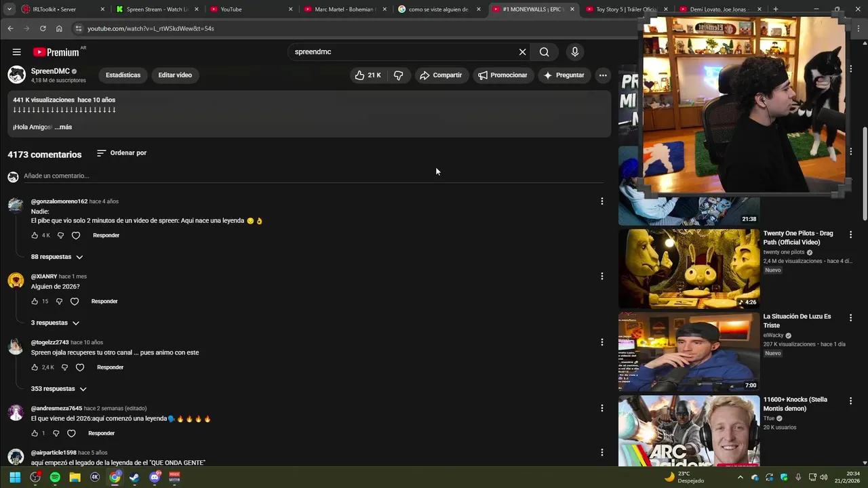Heart the @XIANRY comment
This screenshot has width=868, height=488.
click(75, 302)
